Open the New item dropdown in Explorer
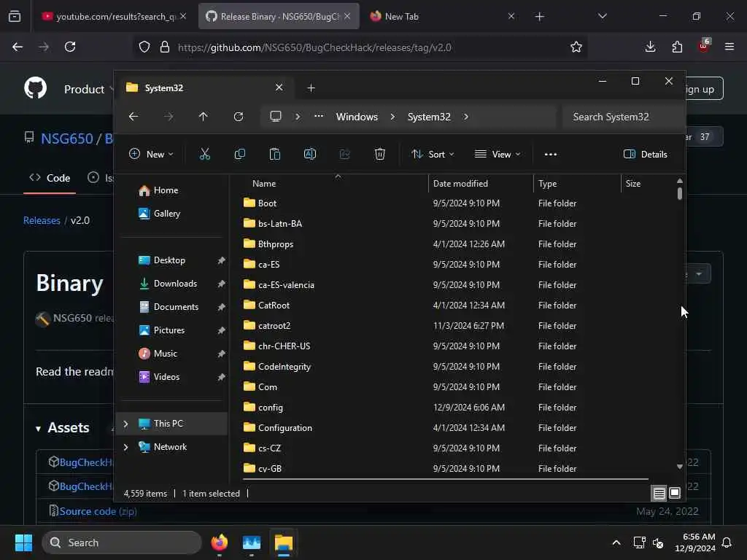 pyautogui.click(x=152, y=155)
